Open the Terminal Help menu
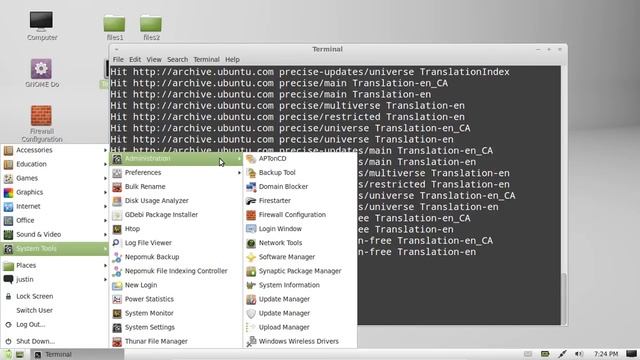Viewport: 640px width, 360px height. (x=232, y=60)
